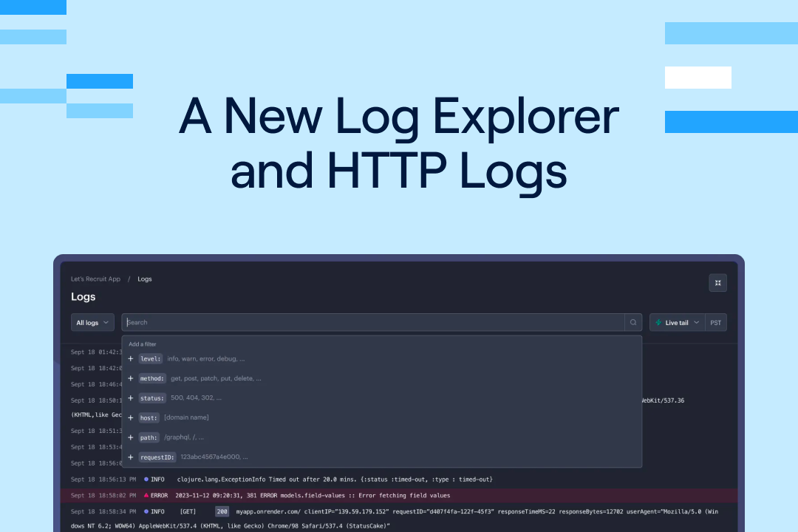
Task: Navigate to Let's Recruit App breadcrumb
Action: 95,279
